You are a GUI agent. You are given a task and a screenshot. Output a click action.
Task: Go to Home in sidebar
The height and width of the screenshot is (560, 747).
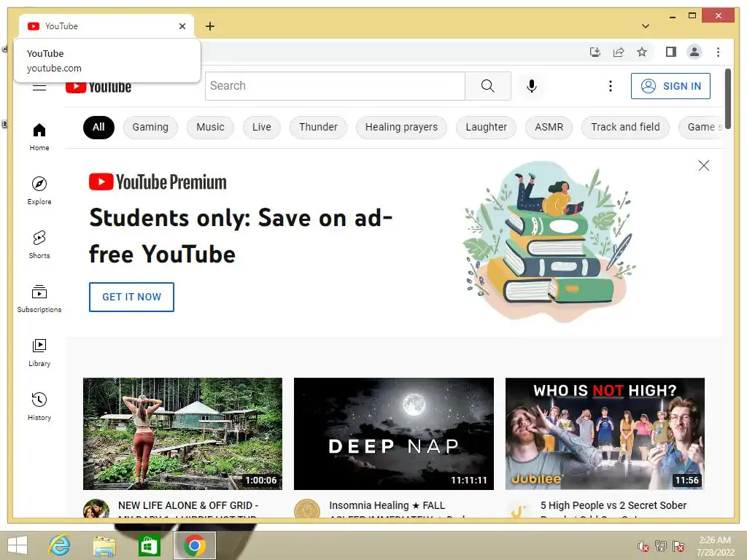click(39, 136)
